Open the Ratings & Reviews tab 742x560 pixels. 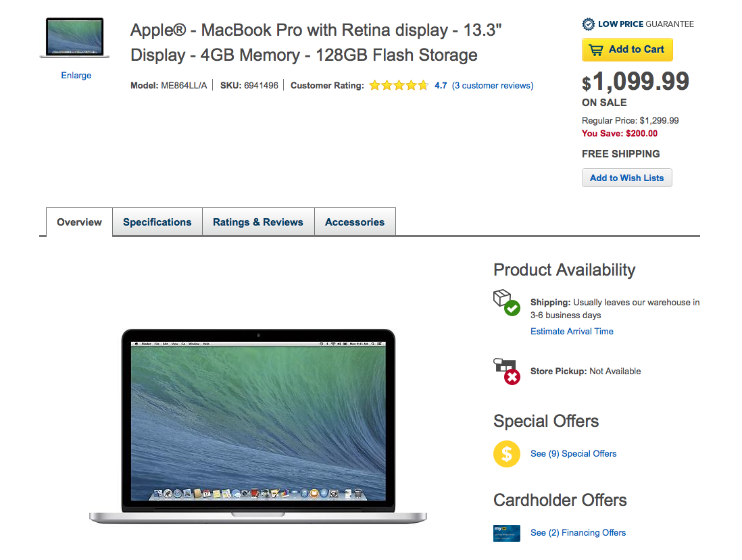pos(258,222)
